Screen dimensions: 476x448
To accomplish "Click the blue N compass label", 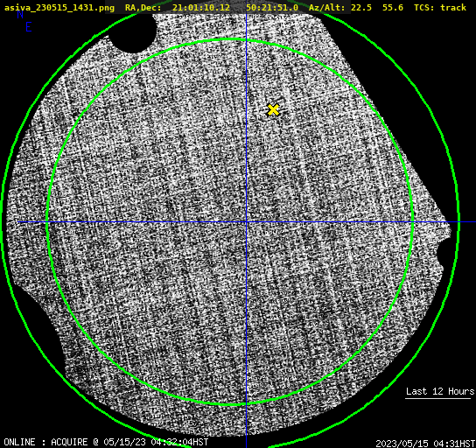I will (20, 14).
